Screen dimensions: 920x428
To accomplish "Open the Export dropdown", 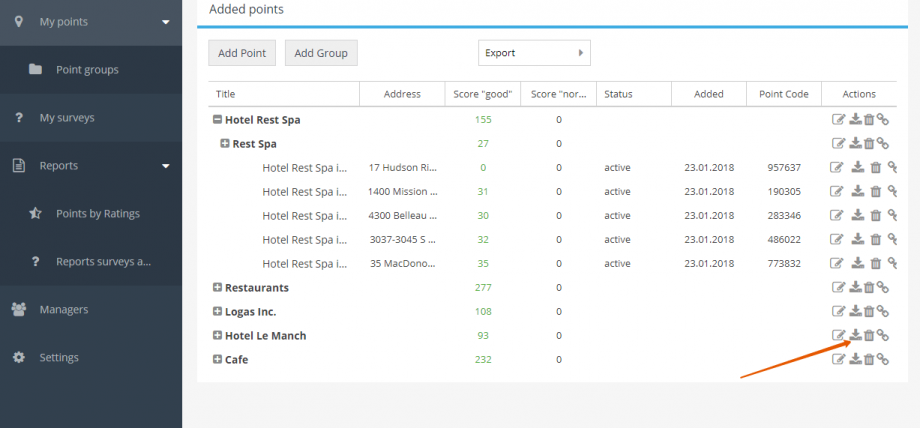I will coord(535,53).
